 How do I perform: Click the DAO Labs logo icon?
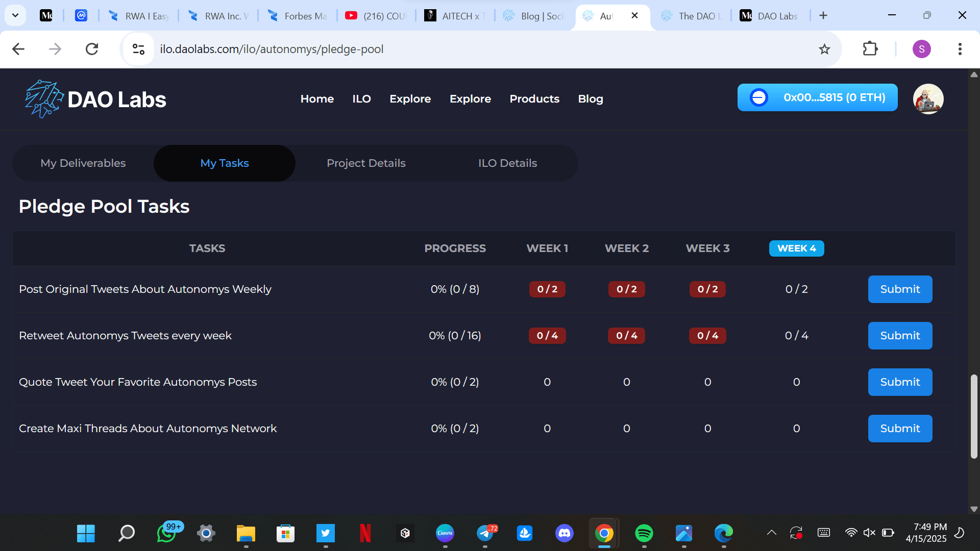click(44, 99)
